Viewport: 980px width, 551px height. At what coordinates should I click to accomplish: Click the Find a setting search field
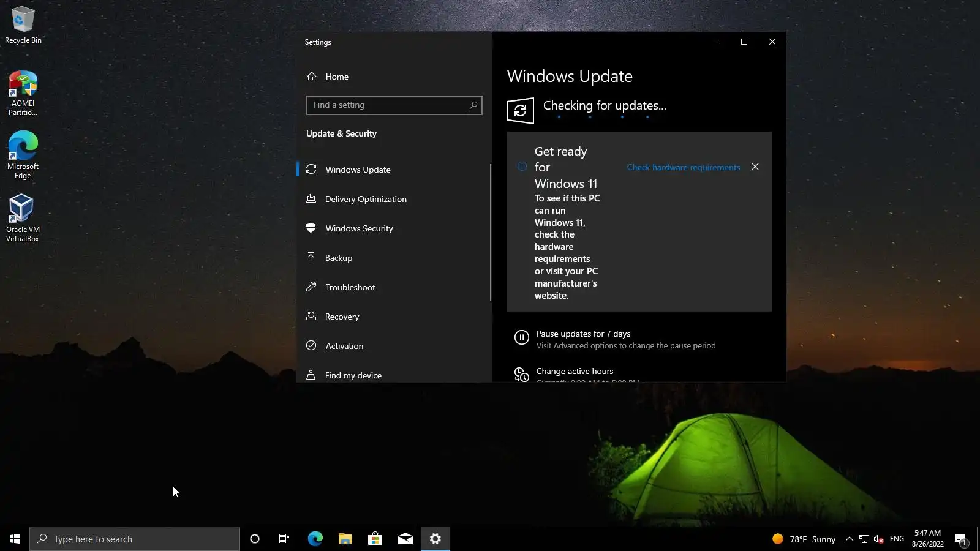[x=394, y=105]
